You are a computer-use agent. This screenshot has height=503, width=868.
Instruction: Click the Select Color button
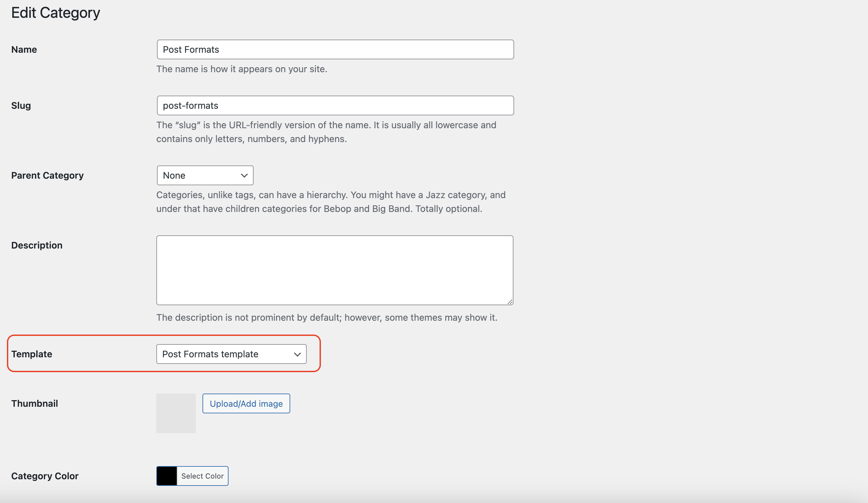[x=202, y=476]
